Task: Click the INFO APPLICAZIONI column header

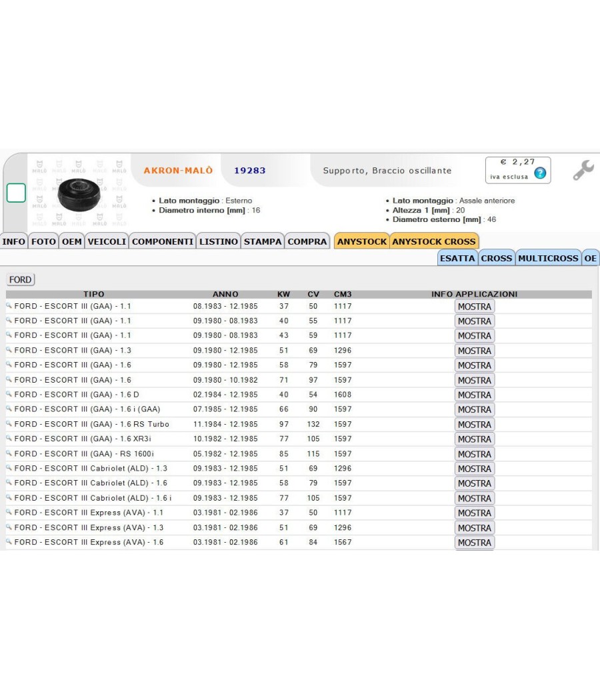Action: pyautogui.click(x=475, y=294)
